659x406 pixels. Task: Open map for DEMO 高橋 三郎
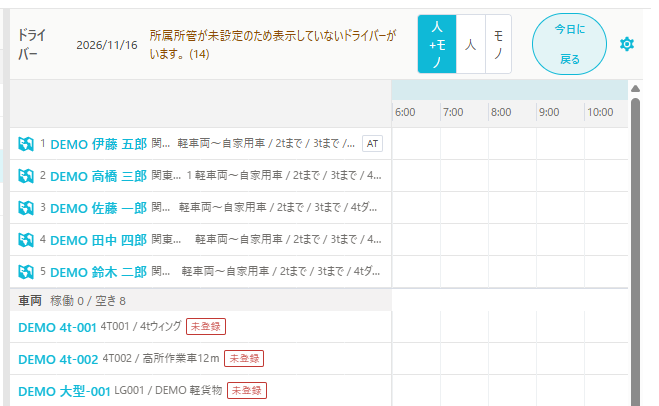point(26,176)
